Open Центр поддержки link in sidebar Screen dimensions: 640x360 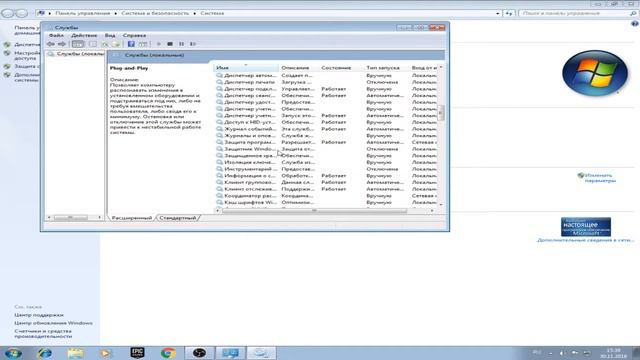[x=39, y=315]
